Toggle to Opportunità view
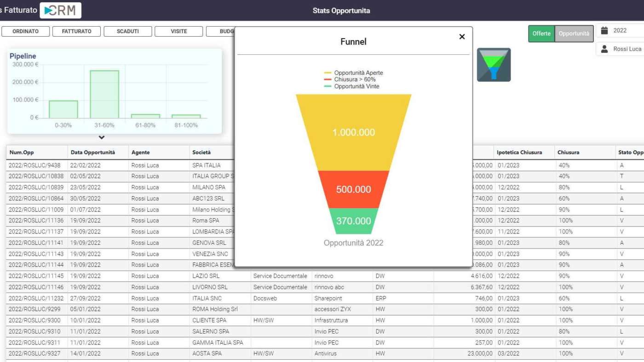 (574, 34)
